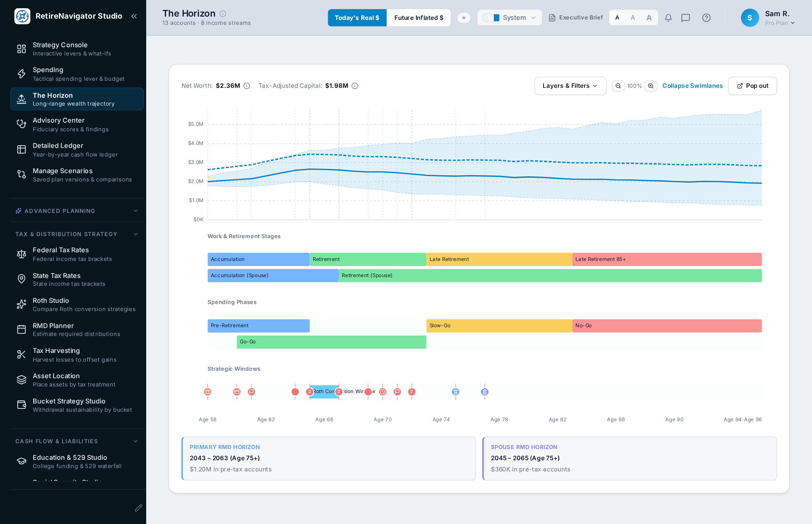Collapse Tax & Distribution Strategy section
The image size is (812, 524).
pyautogui.click(x=77, y=234)
